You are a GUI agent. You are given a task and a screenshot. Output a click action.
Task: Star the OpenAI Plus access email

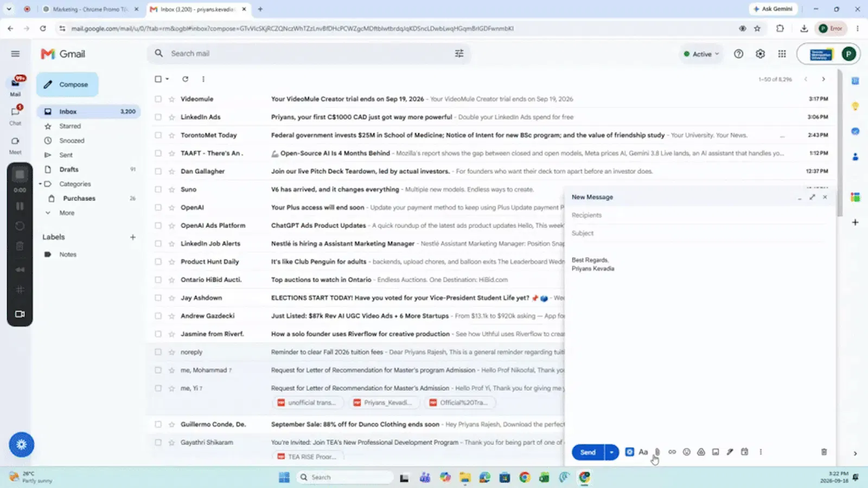pyautogui.click(x=172, y=207)
